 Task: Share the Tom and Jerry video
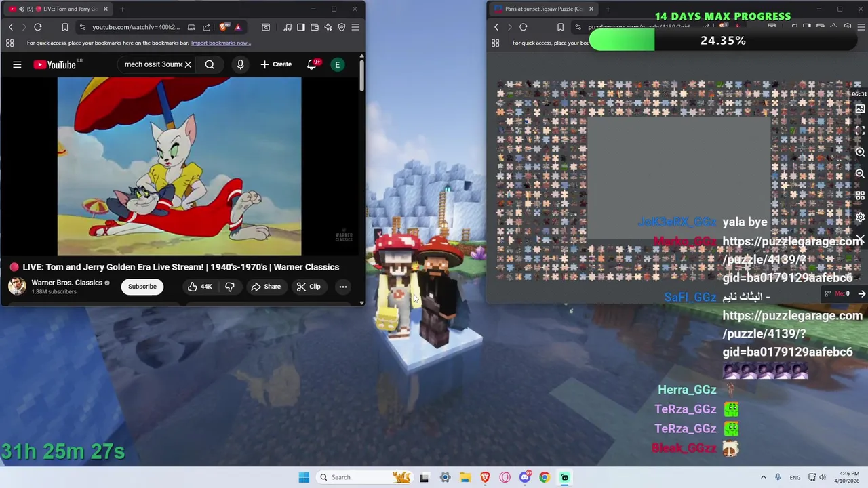tap(266, 287)
